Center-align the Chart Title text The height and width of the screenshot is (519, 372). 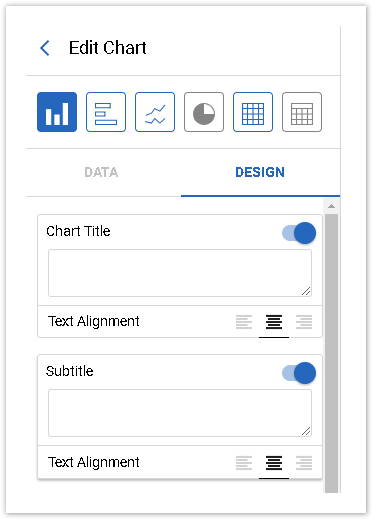click(x=274, y=322)
